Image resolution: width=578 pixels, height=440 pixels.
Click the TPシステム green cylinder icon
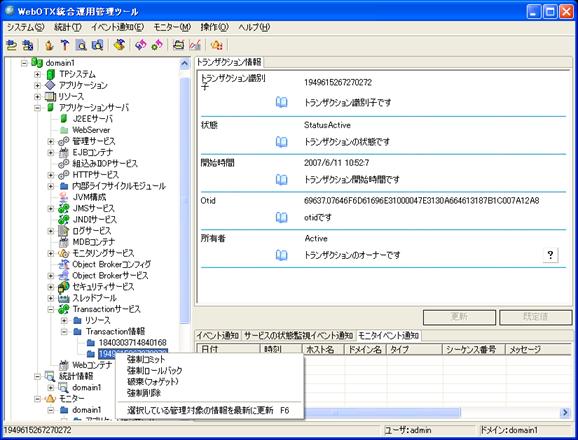click(x=51, y=74)
